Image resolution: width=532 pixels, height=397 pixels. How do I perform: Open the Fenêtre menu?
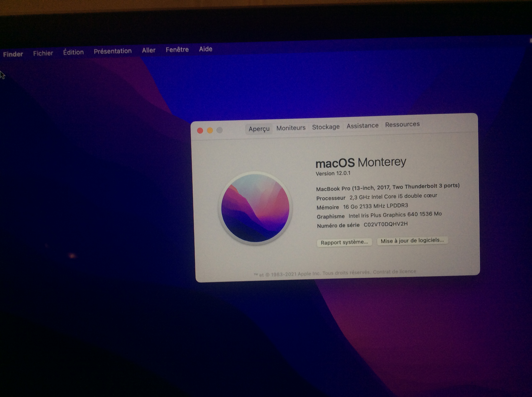tap(177, 49)
